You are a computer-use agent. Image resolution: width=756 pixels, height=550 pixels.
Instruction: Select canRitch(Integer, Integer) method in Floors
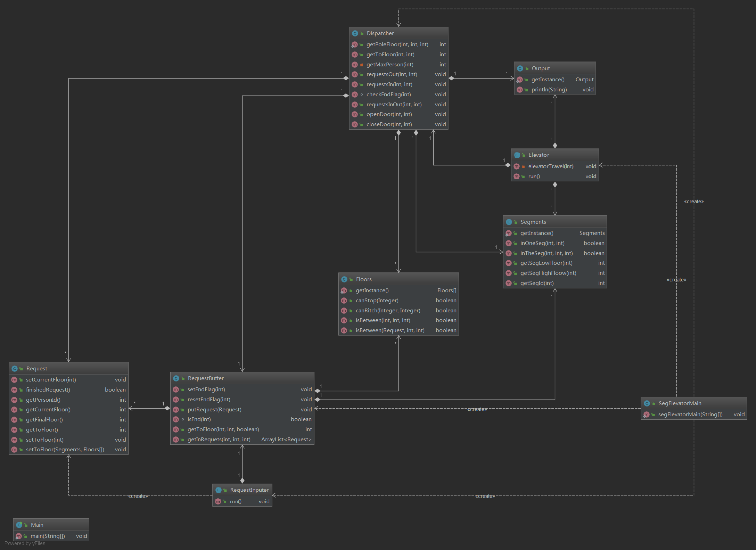pos(388,310)
